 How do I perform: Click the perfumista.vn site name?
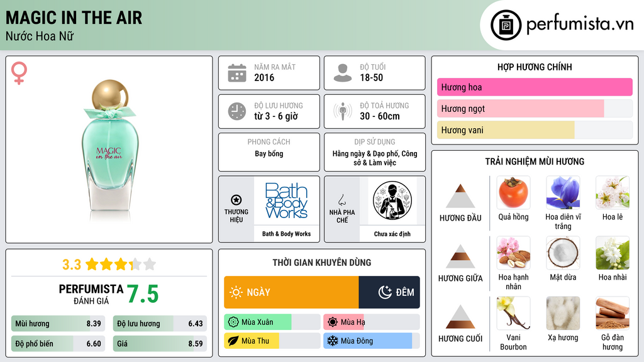(x=580, y=24)
